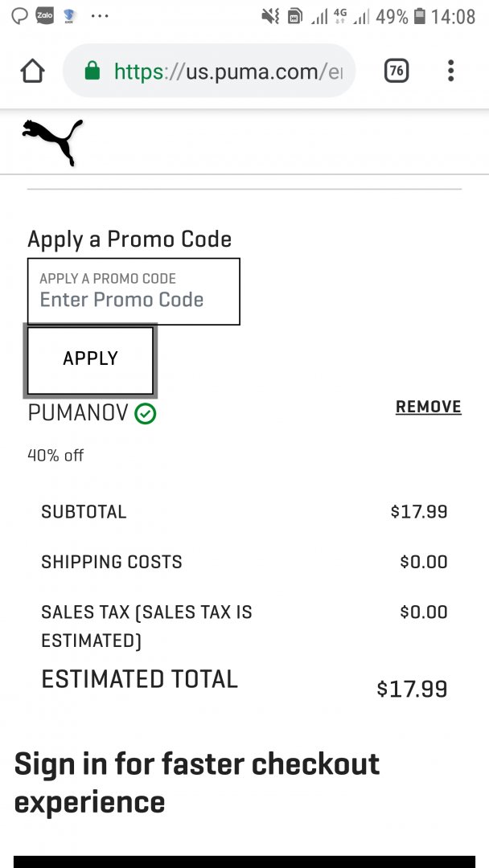The width and height of the screenshot is (489, 868).
Task: Tap the PUMANOV applied code label
Action: tap(78, 413)
